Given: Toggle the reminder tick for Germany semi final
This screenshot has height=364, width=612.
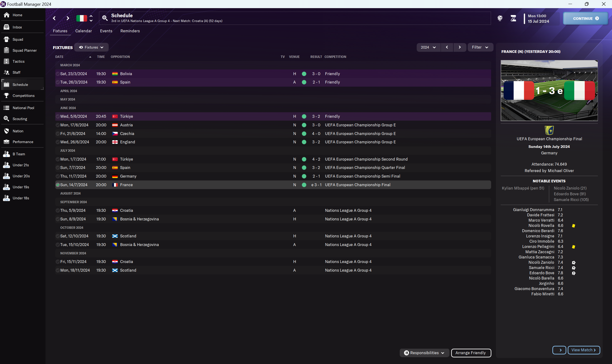Looking at the screenshot, I should tap(58, 176).
